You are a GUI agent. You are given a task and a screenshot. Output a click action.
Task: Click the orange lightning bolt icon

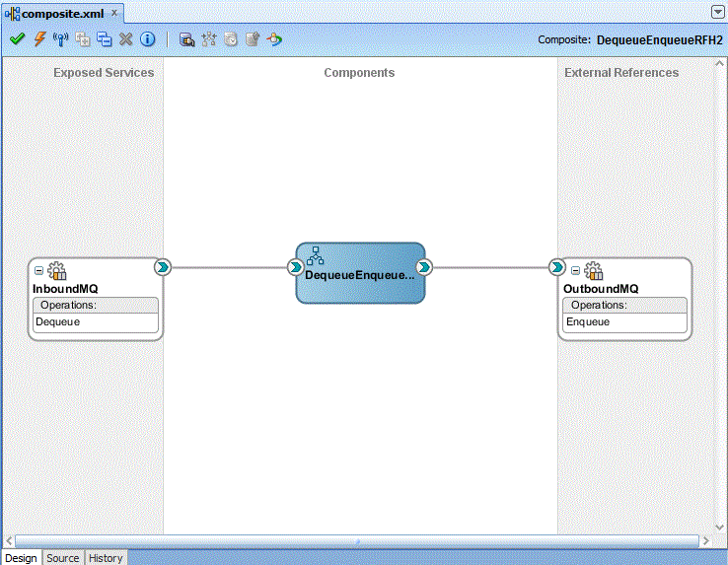point(39,39)
